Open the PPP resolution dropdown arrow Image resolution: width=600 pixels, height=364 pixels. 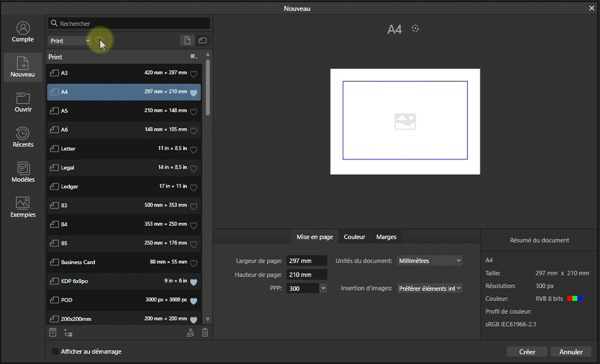(x=323, y=288)
